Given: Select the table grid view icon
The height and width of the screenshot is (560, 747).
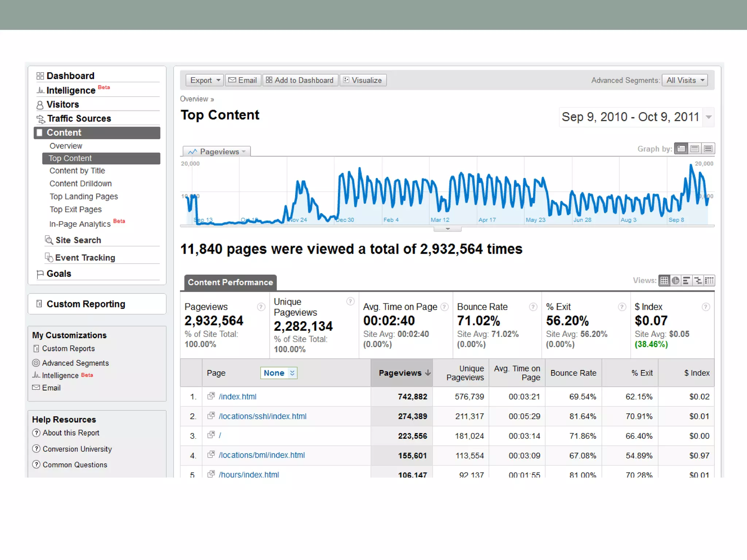Looking at the screenshot, I should pyautogui.click(x=664, y=280).
